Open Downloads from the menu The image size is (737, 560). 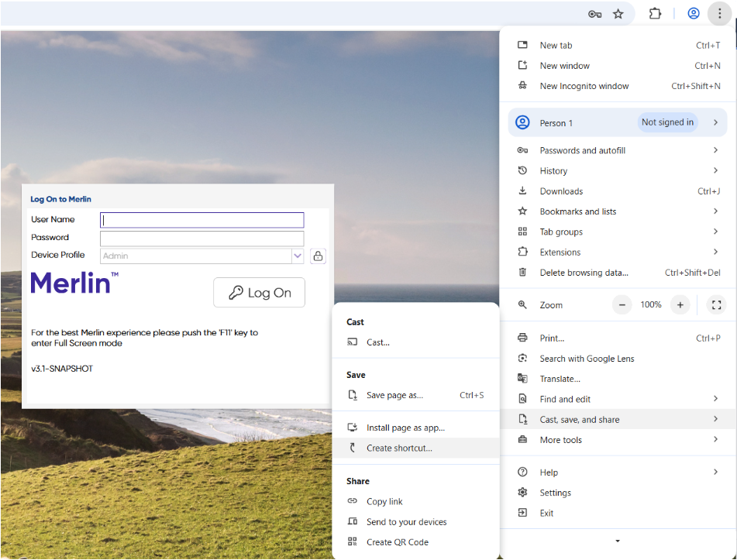618,191
